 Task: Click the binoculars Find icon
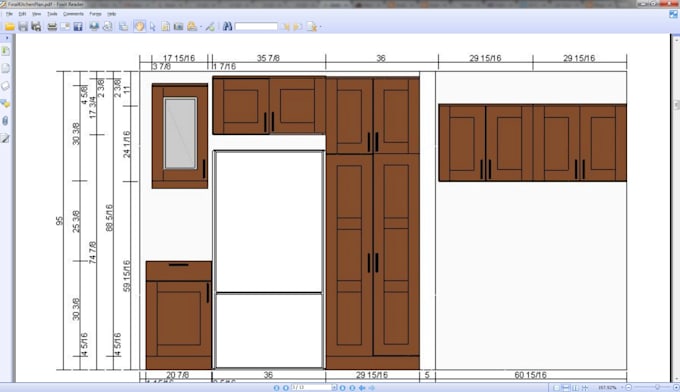227,27
